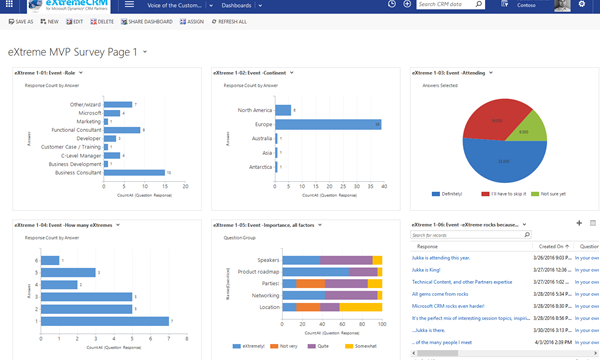The width and height of the screenshot is (600, 360).
Task: Click plus icon to add response record
Action: click(579, 223)
